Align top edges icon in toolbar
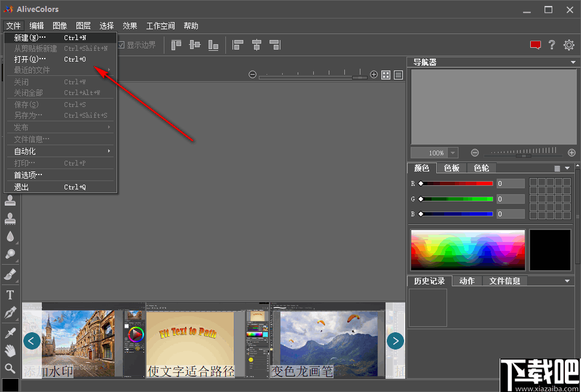The height and width of the screenshot is (392, 581). pos(176,45)
